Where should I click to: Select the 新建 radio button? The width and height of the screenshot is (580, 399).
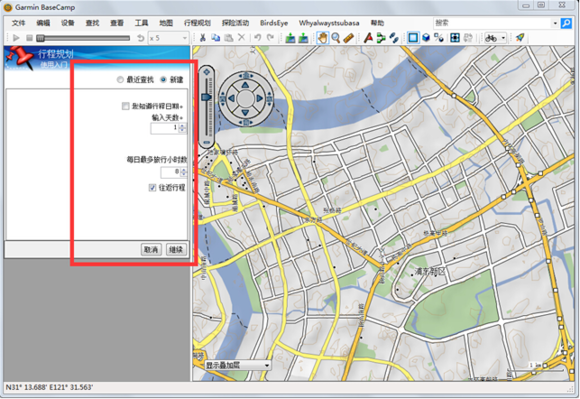click(x=163, y=80)
